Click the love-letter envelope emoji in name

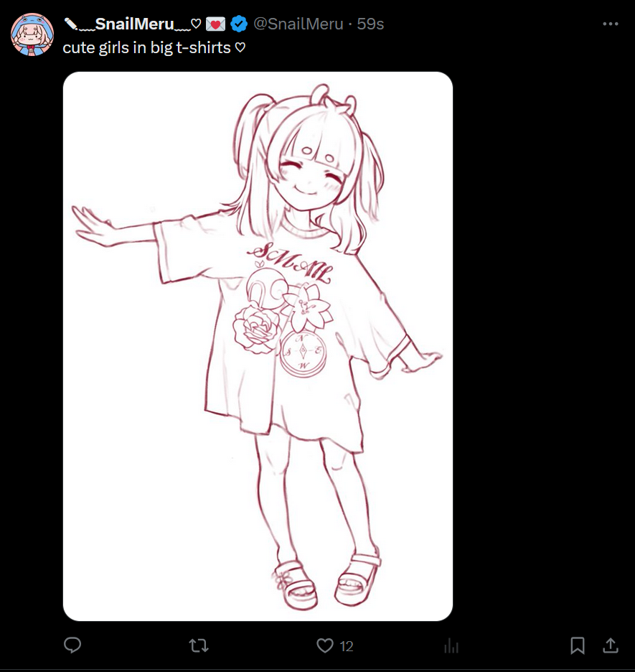(x=215, y=24)
